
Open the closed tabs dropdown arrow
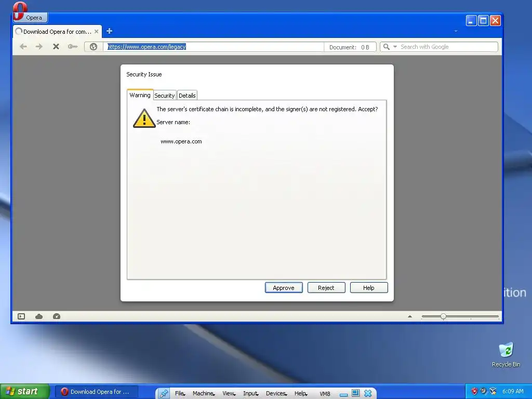(456, 31)
